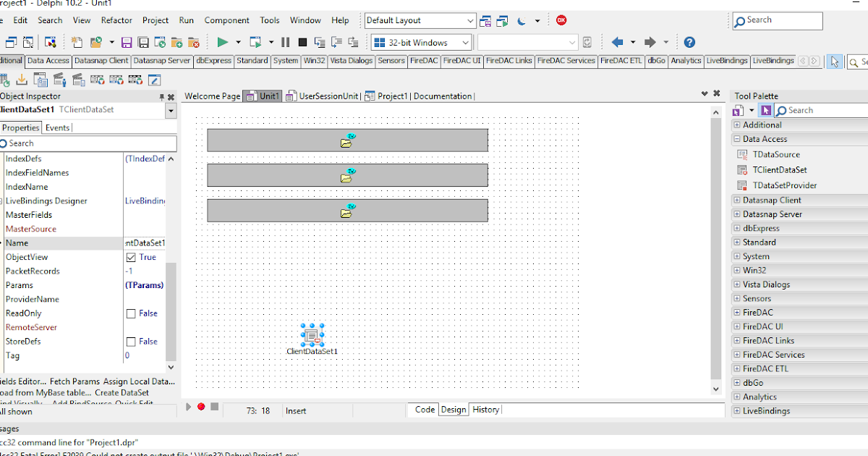Open the Default Layout dropdown

pos(469,20)
